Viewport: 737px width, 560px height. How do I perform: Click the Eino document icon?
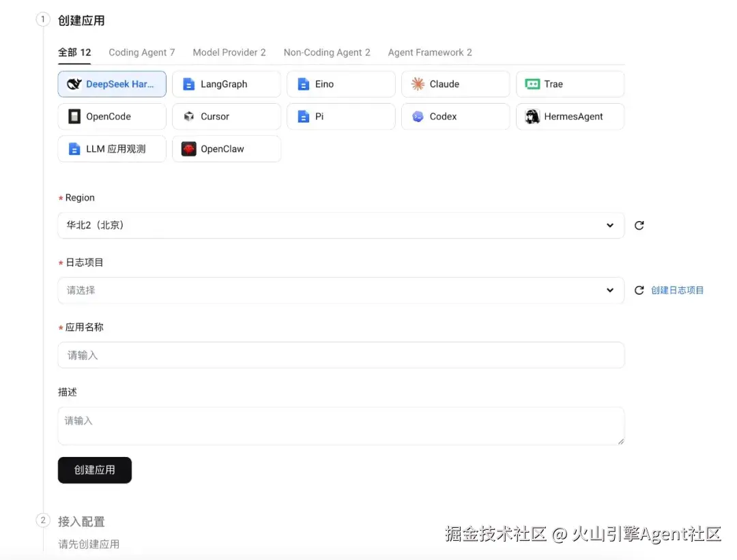(303, 84)
